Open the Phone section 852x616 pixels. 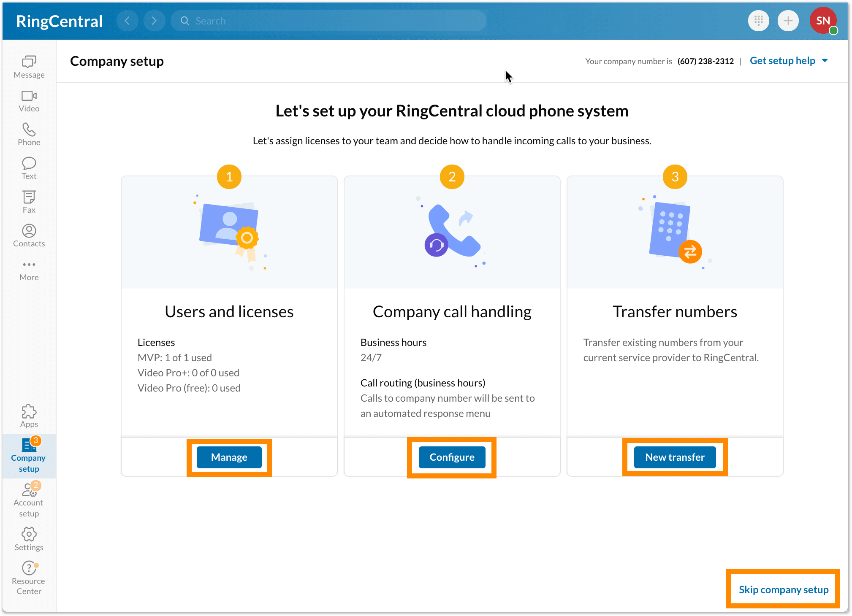click(28, 134)
